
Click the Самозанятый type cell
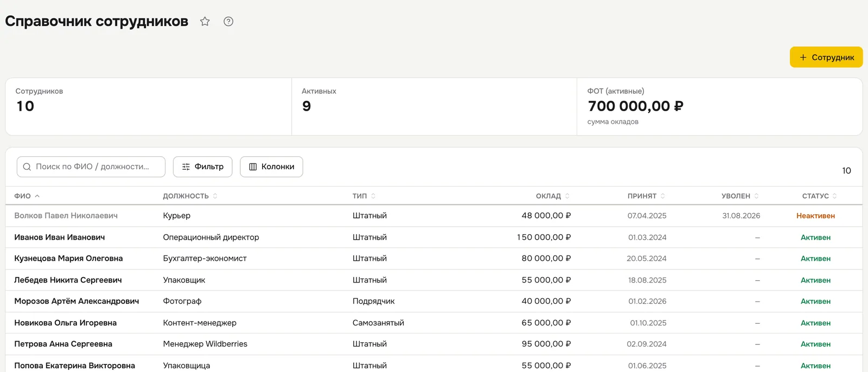[378, 323]
